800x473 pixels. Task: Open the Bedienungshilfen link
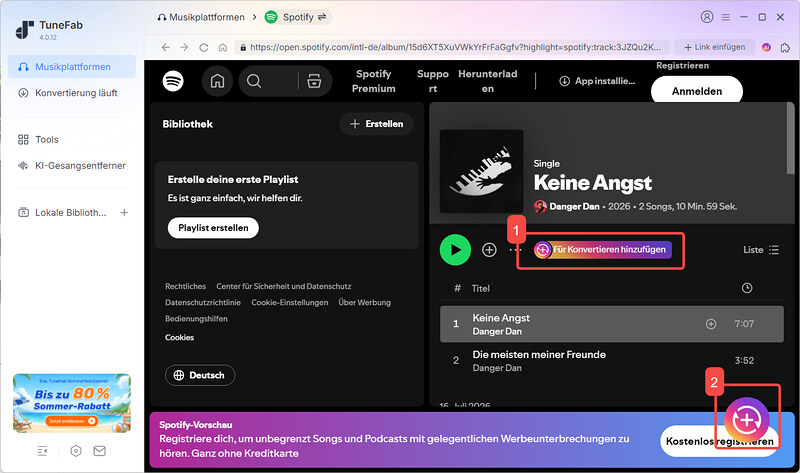pos(196,318)
